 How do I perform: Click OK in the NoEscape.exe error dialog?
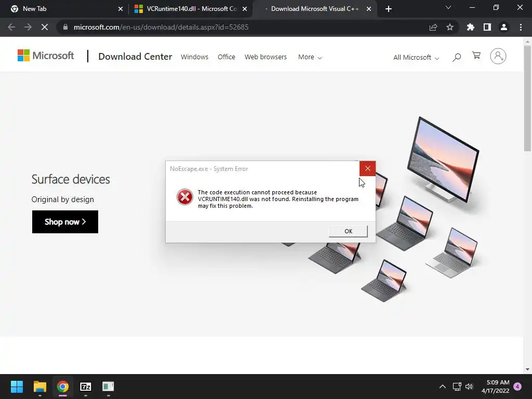point(348,231)
